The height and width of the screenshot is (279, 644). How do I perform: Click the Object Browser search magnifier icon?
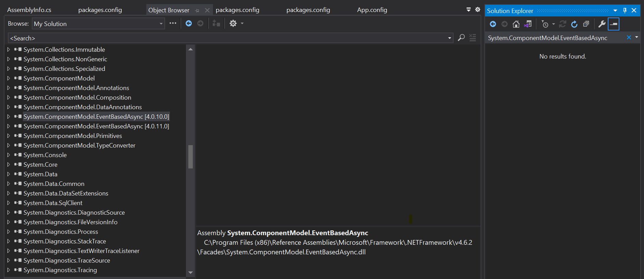pyautogui.click(x=461, y=38)
